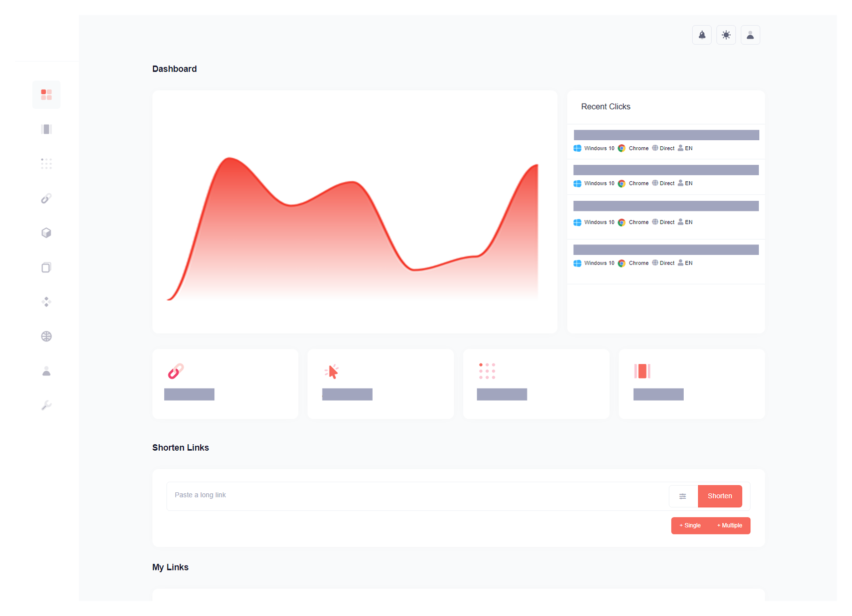Switch to the + Multiple tab

point(729,525)
